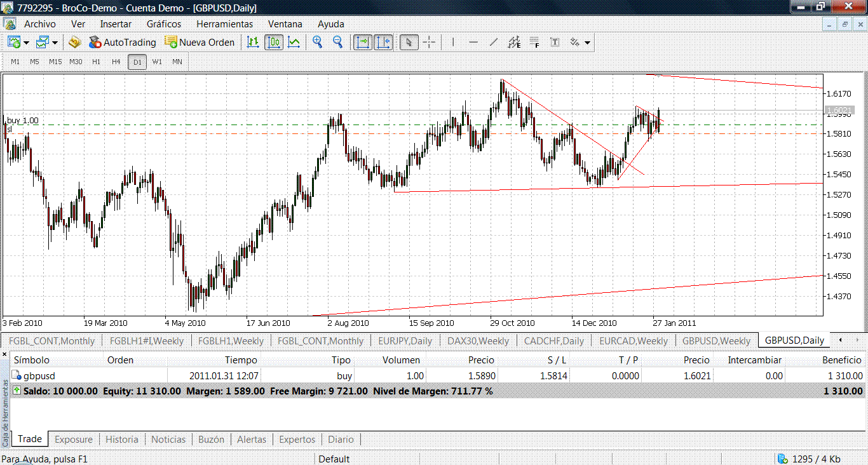Viewport: 868px width, 465px height.
Task: Select the Fibonacci retracement tool
Action: (534, 43)
